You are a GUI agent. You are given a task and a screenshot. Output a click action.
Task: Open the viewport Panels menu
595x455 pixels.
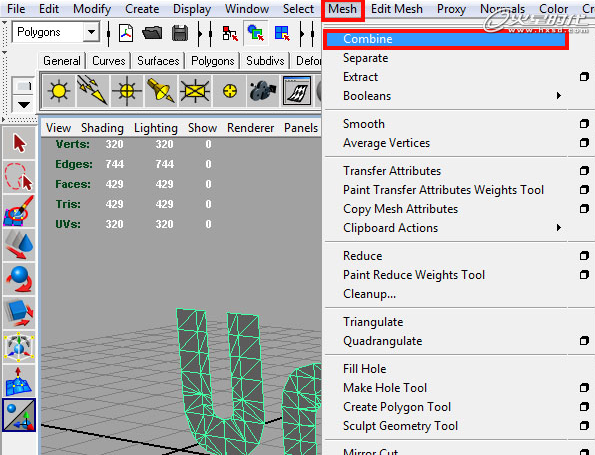301,128
